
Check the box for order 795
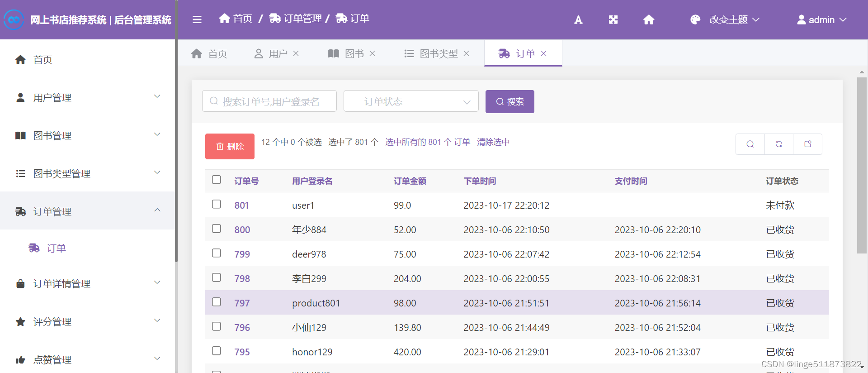(217, 351)
